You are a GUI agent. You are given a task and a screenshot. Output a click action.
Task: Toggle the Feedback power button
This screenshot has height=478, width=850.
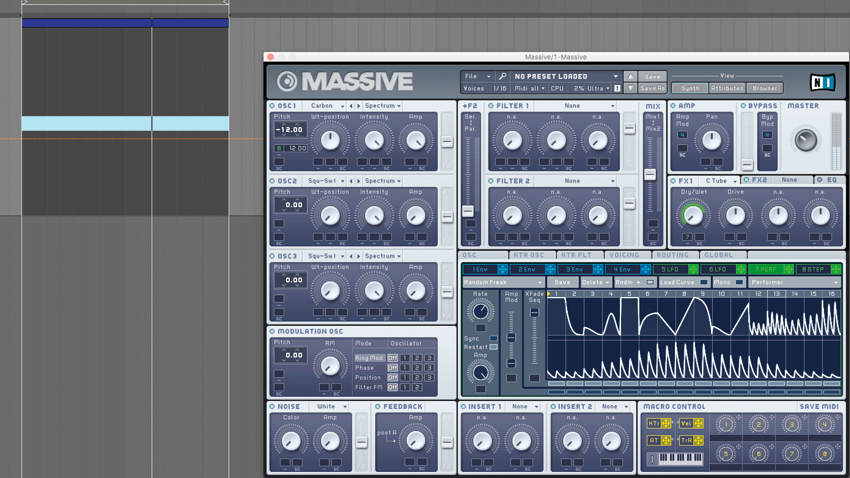(378, 406)
